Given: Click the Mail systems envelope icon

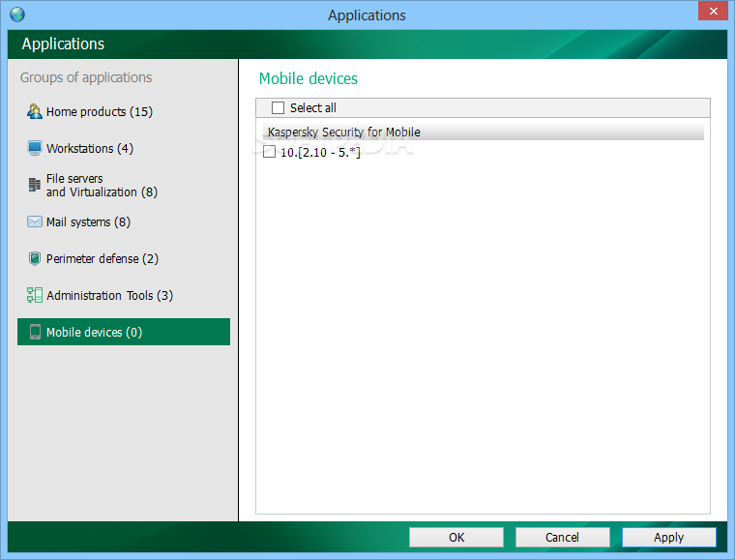Looking at the screenshot, I should 34,221.
